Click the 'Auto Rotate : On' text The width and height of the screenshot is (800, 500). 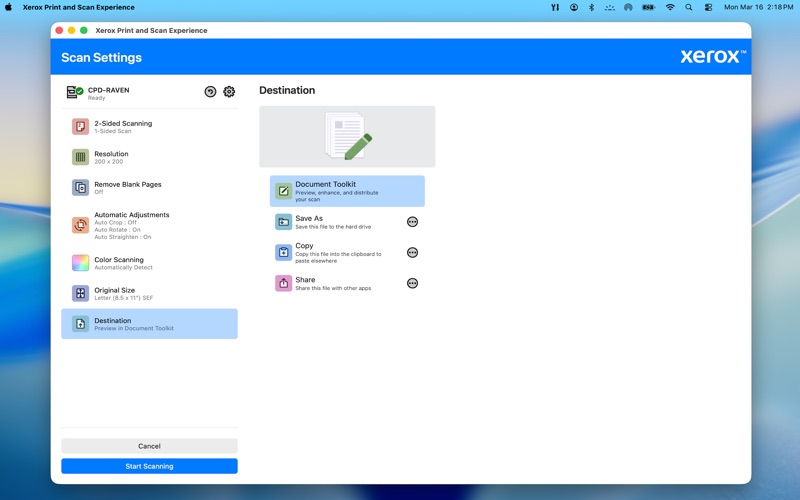117,230
